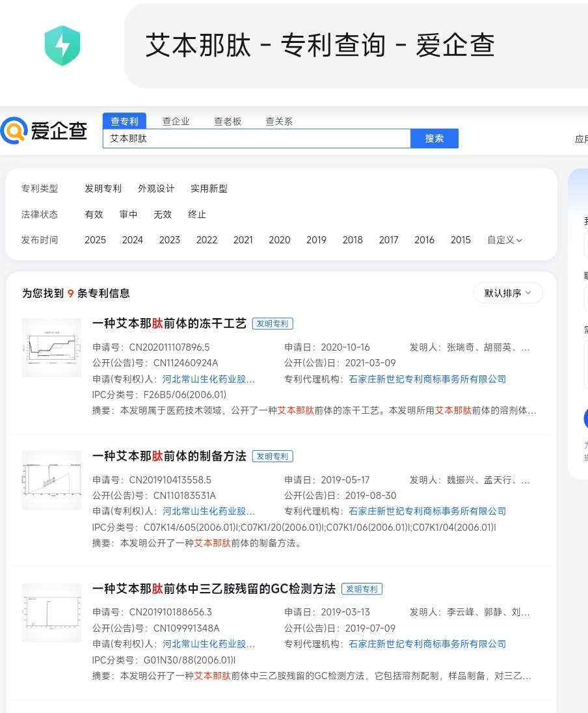Click 发明专利 tag beside GC检测方法 title
This screenshot has height=713, width=588.
(x=362, y=589)
